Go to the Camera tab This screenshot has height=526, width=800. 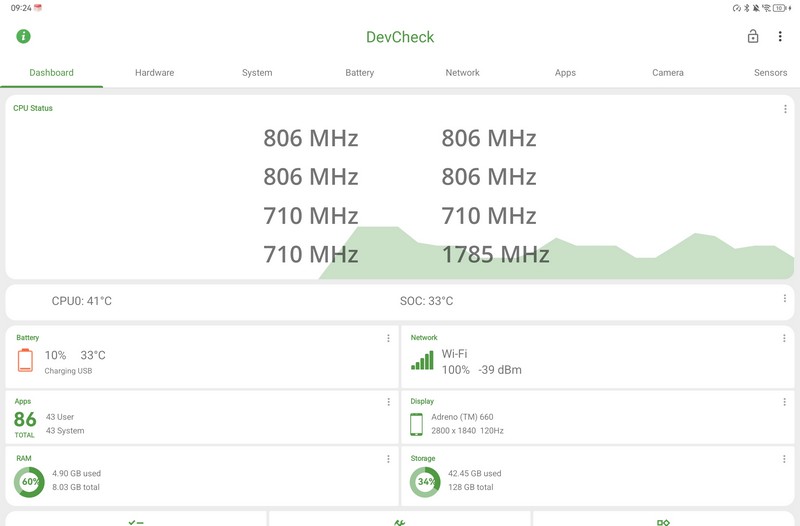click(x=668, y=73)
